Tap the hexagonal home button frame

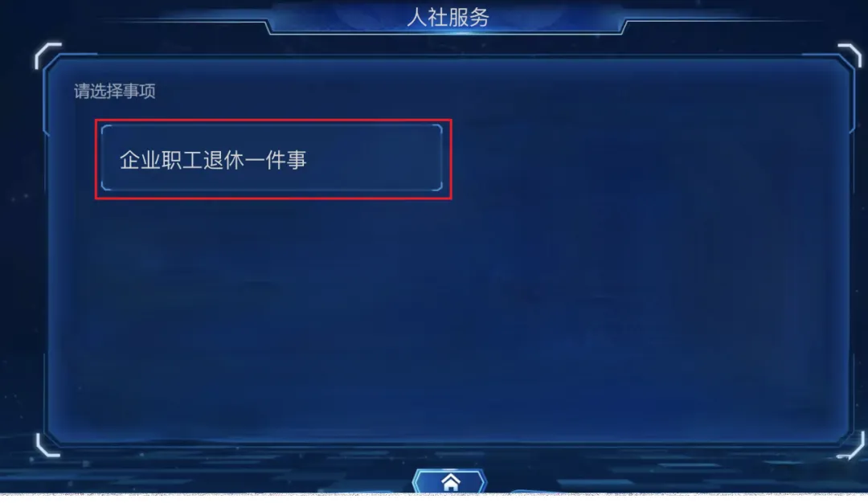[449, 481]
